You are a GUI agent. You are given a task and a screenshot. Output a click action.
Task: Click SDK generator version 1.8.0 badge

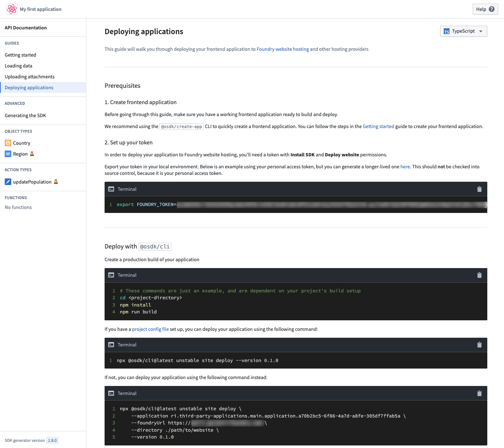coord(52,440)
